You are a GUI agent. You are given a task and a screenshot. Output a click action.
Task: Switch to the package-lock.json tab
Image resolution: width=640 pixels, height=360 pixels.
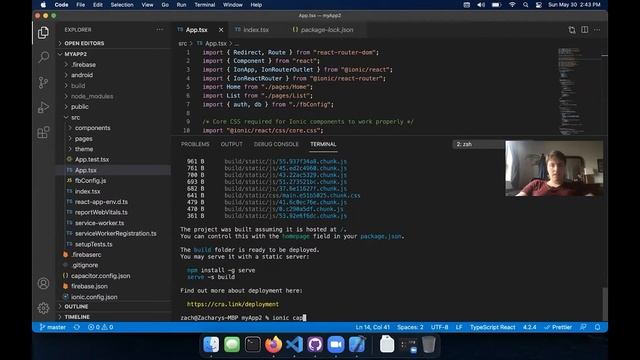pos(327,30)
